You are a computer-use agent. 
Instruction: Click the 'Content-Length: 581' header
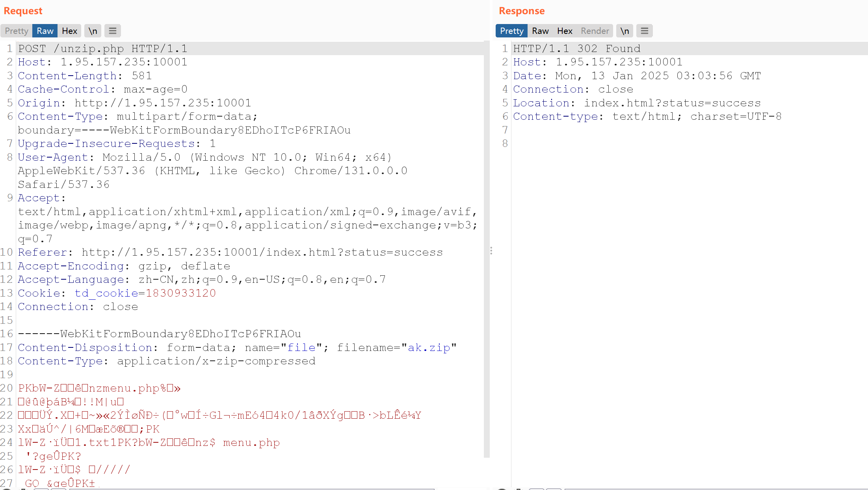[x=85, y=76]
